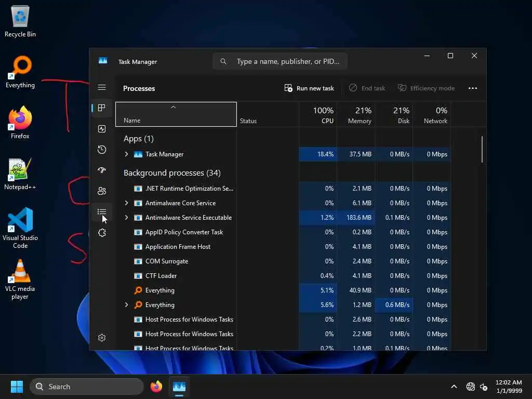Click the network globe tray icon
The height and width of the screenshot is (399, 532).
click(x=471, y=387)
